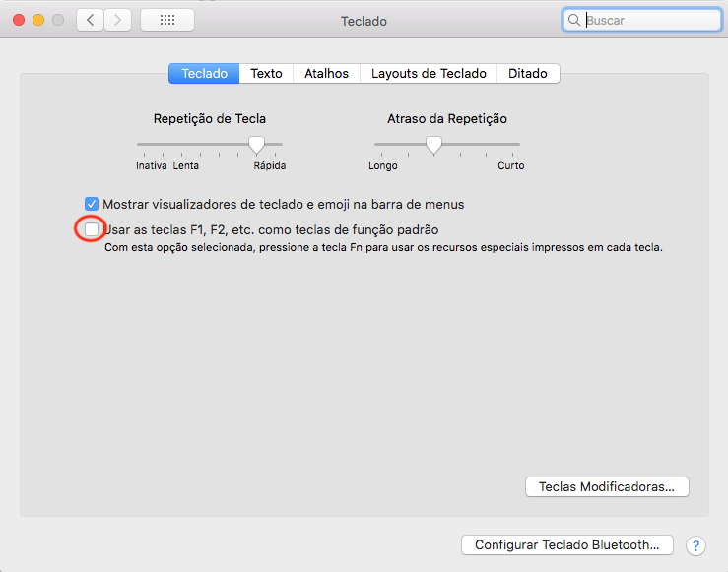Open help with the question mark button
Viewport: 728px width, 572px height.
coord(695,545)
